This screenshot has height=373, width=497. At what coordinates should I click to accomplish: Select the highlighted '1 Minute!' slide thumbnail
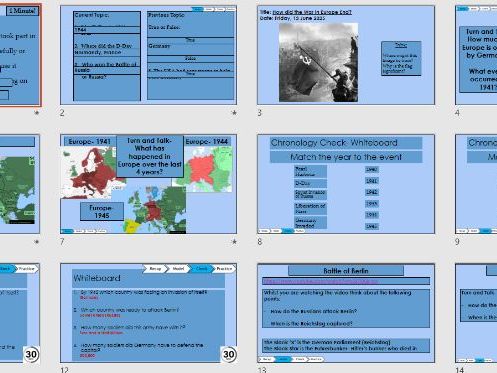[x=20, y=55]
